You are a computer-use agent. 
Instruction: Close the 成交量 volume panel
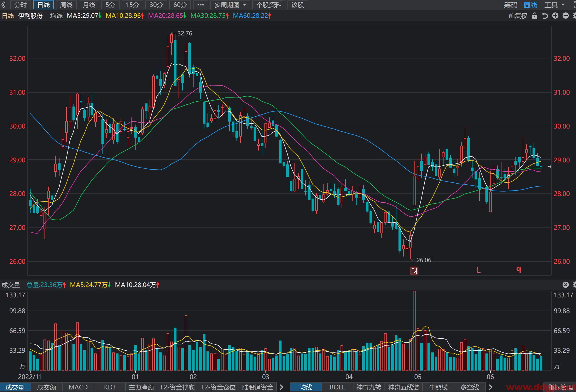click(566, 285)
